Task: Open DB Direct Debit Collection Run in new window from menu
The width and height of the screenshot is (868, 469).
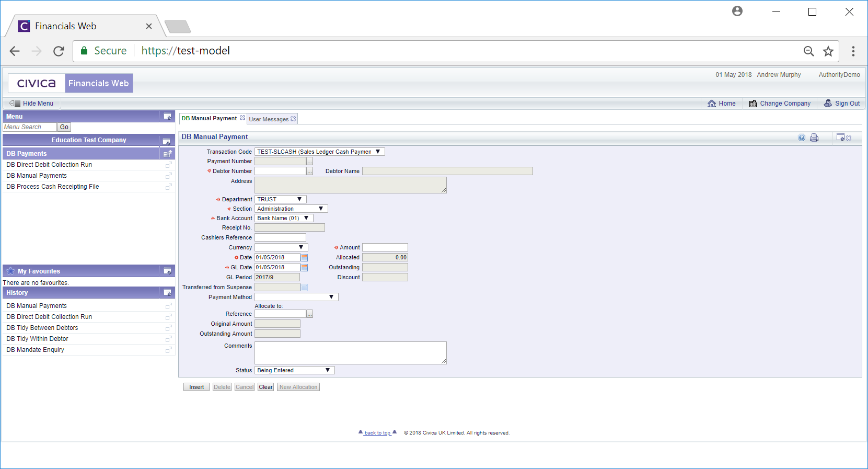Action: tap(168, 165)
